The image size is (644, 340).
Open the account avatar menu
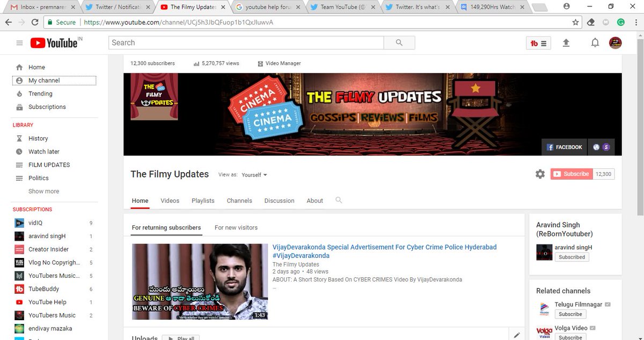pos(615,43)
